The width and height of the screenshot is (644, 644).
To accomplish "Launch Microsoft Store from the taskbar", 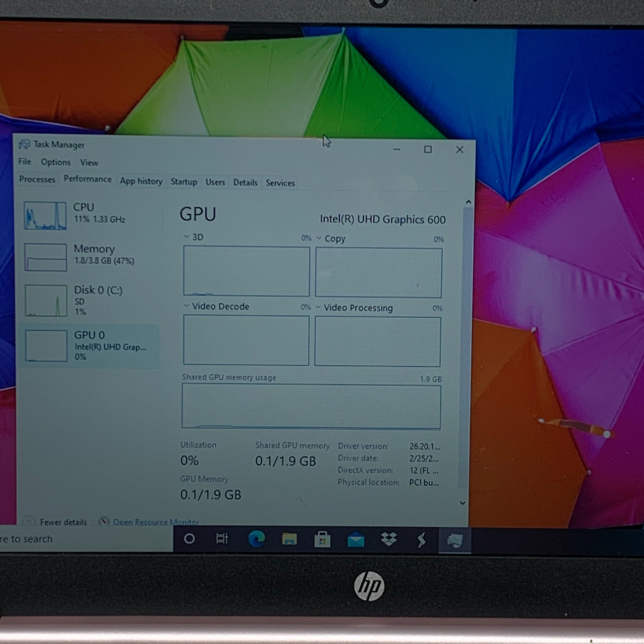I will coord(322,539).
